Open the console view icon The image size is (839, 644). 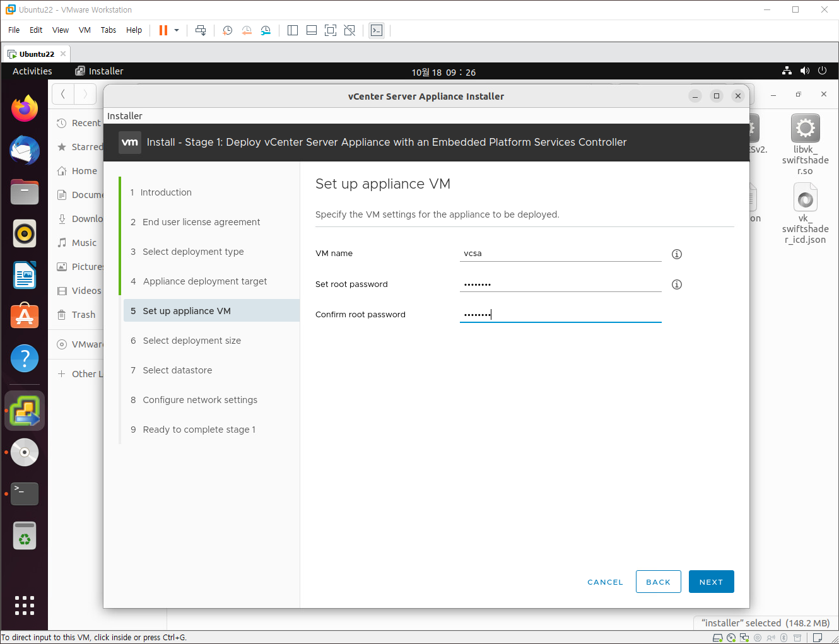(x=377, y=30)
